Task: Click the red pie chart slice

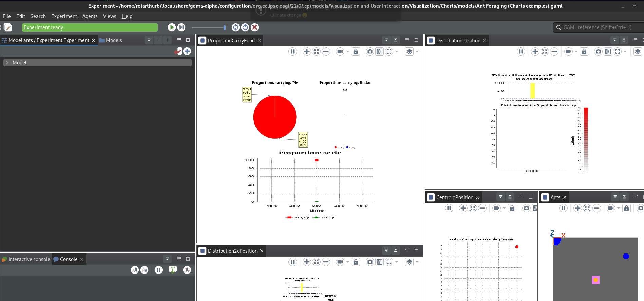Action: 275,117
